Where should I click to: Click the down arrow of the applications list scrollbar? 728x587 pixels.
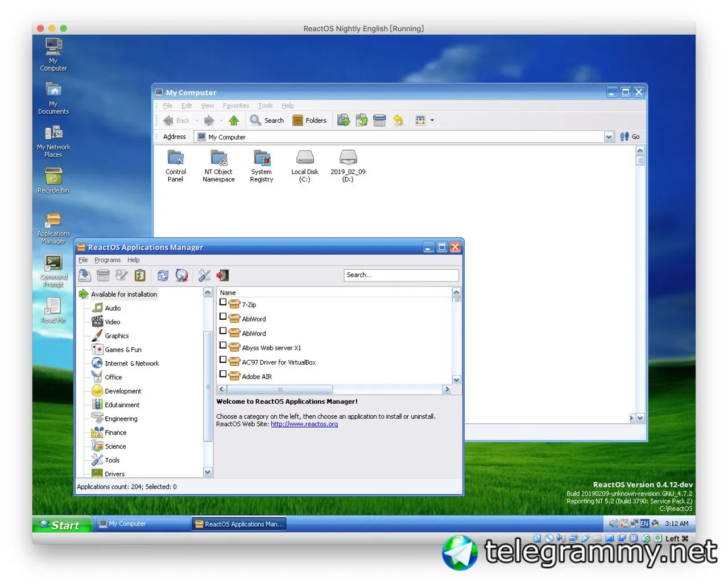pyautogui.click(x=456, y=379)
